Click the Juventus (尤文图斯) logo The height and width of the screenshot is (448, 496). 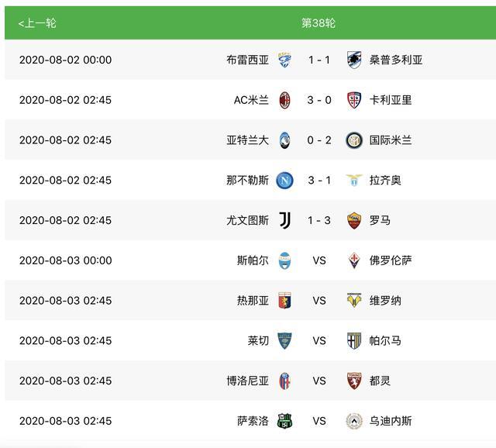pos(285,221)
